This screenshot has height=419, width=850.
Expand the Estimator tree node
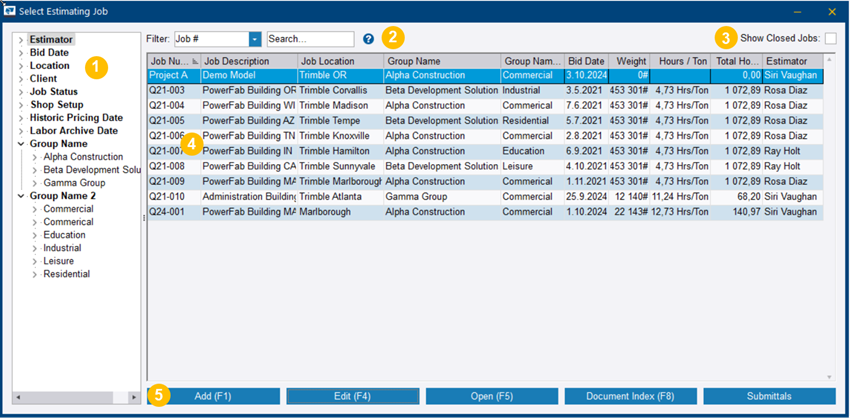point(21,40)
